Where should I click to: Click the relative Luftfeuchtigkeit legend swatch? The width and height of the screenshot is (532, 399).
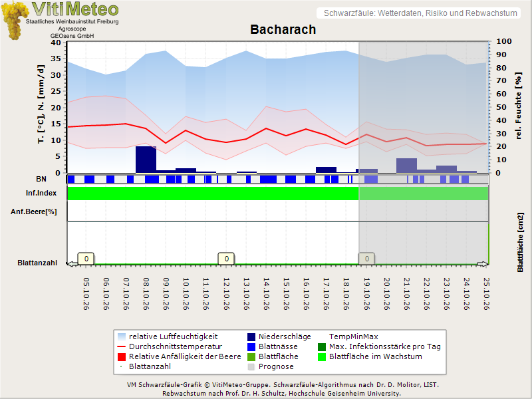(122, 336)
